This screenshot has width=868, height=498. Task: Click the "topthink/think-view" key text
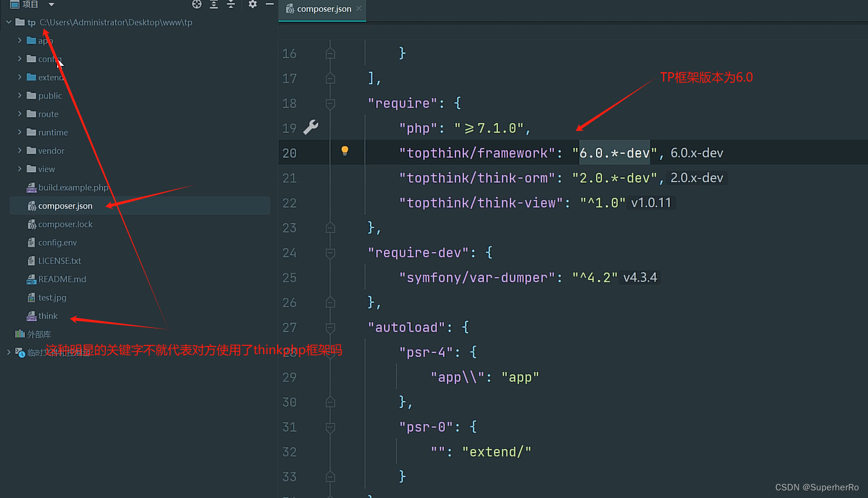click(481, 203)
